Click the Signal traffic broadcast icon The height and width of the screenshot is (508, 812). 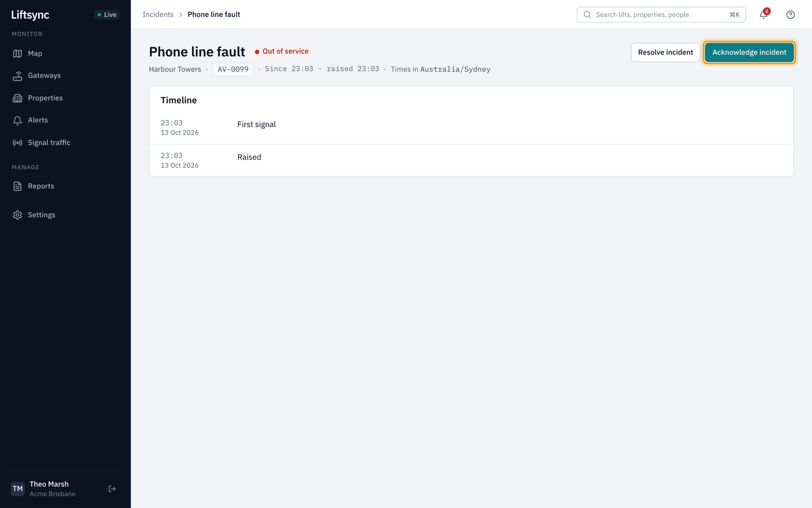pos(17,143)
